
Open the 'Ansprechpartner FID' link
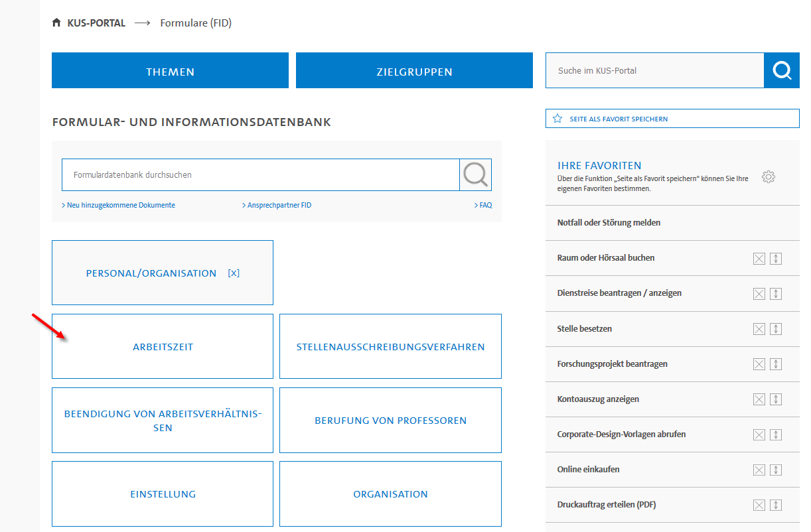coord(278,206)
